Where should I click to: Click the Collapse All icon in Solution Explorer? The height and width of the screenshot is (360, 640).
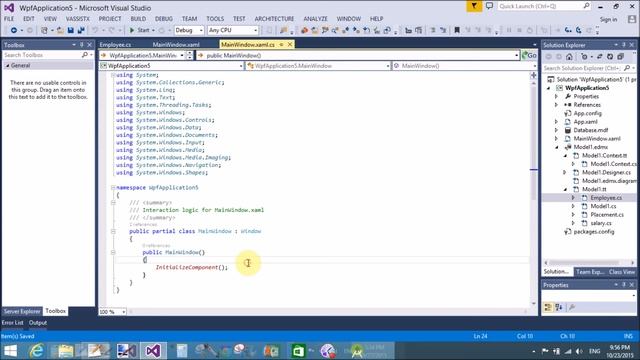point(620,57)
